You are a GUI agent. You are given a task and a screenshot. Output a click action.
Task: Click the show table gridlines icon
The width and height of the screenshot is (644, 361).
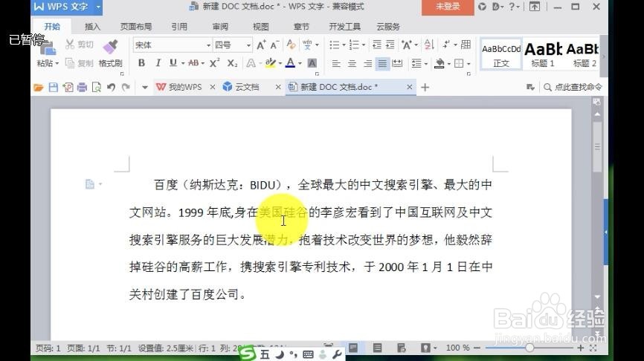point(466,45)
